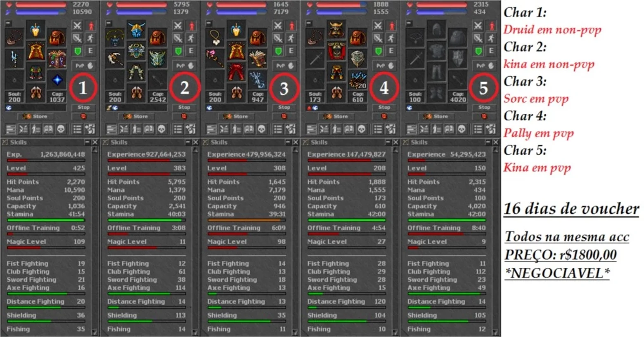Click the skull icon under Cap 610 inventory
This screenshot has height=337, width=644.
(361, 129)
